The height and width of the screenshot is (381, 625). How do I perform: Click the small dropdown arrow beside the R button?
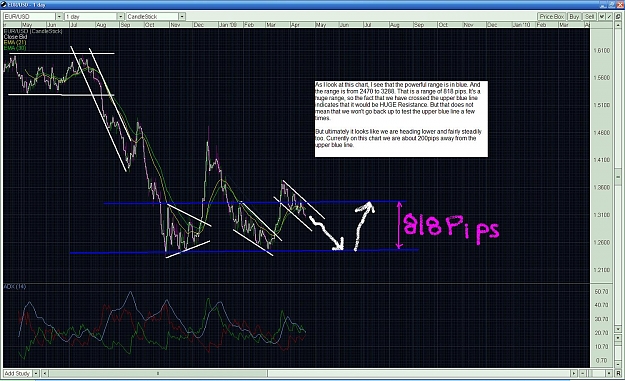click(609, 373)
